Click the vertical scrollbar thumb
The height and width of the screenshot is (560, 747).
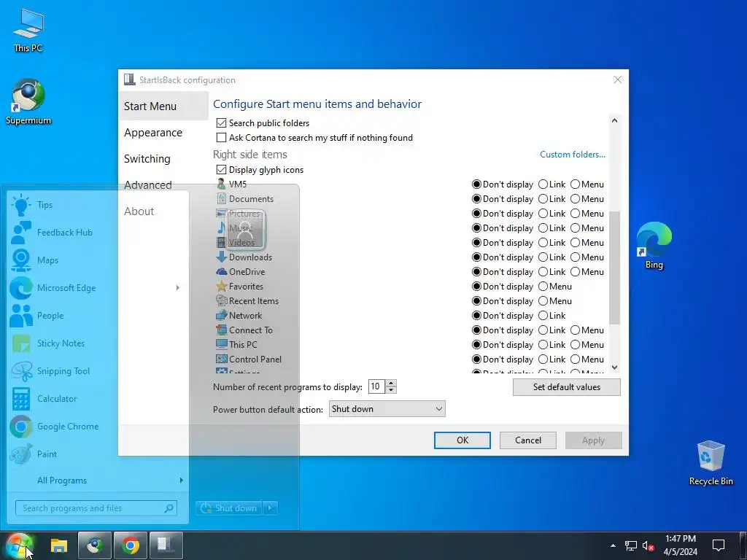tap(614, 268)
